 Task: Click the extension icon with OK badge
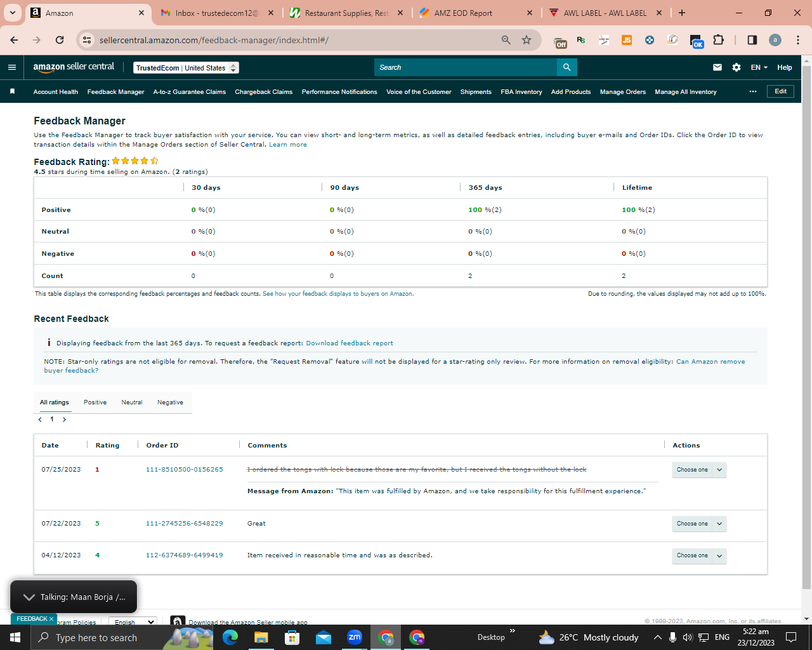(696, 41)
